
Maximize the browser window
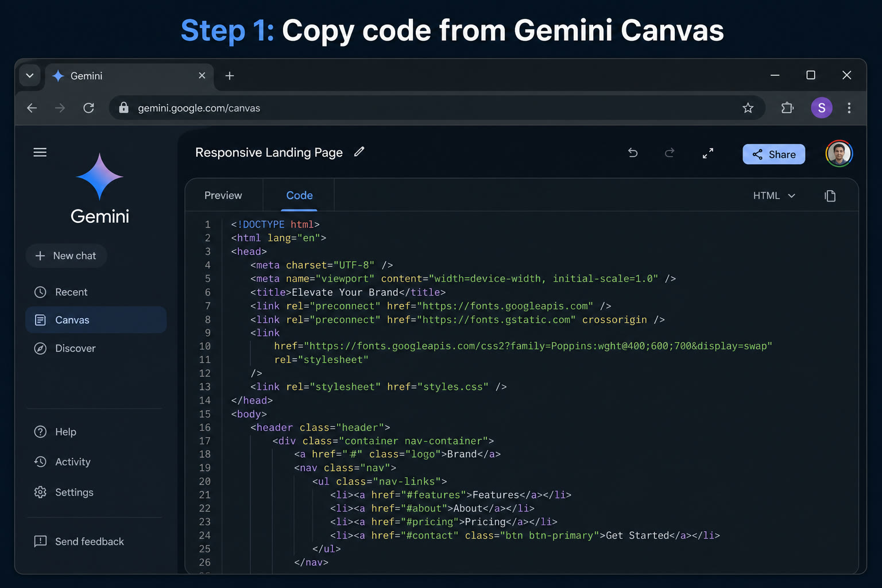(x=811, y=75)
